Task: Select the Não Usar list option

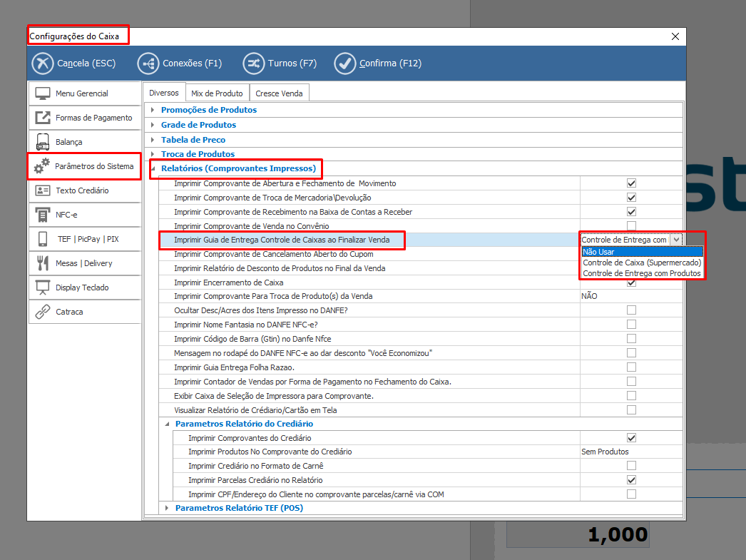Action: (x=642, y=252)
